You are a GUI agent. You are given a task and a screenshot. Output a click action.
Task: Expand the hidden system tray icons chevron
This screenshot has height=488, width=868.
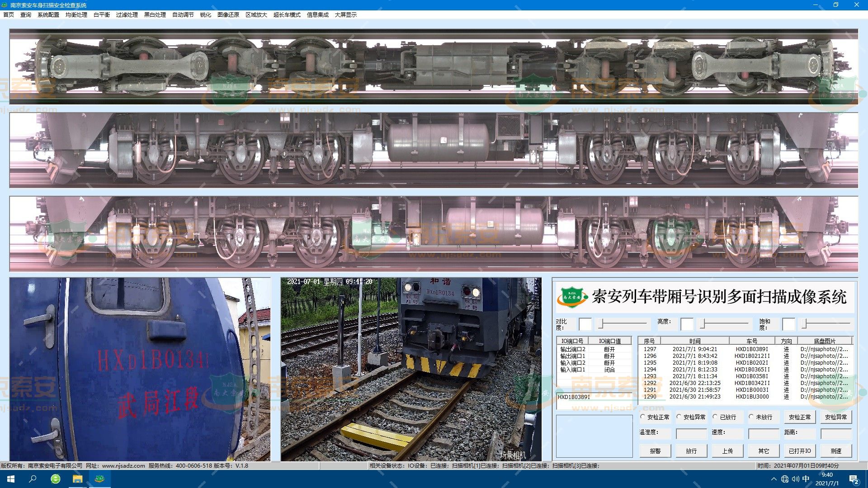[774, 479]
